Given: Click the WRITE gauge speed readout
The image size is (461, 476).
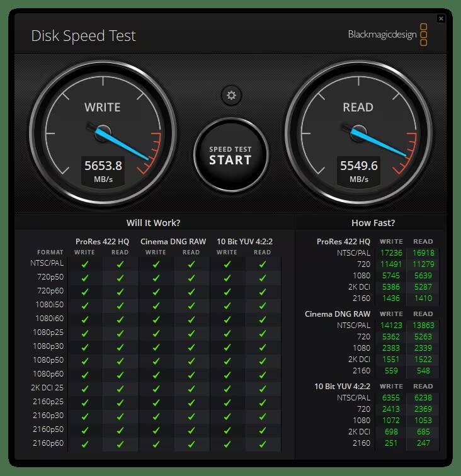Looking at the screenshot, I should (x=103, y=171).
